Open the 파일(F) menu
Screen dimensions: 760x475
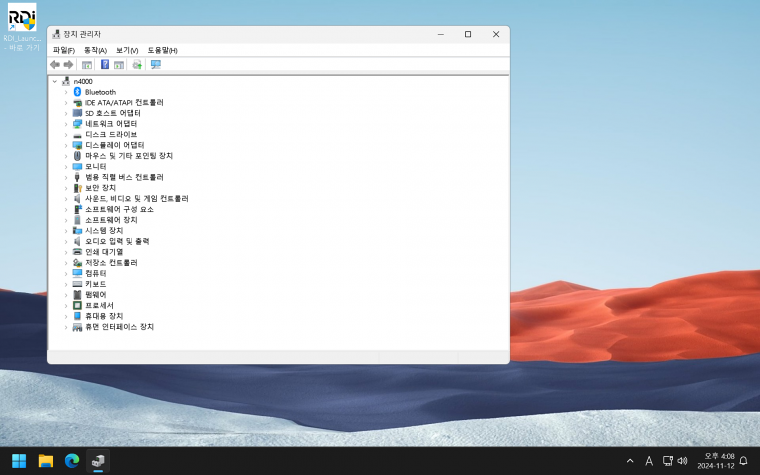(x=63, y=50)
